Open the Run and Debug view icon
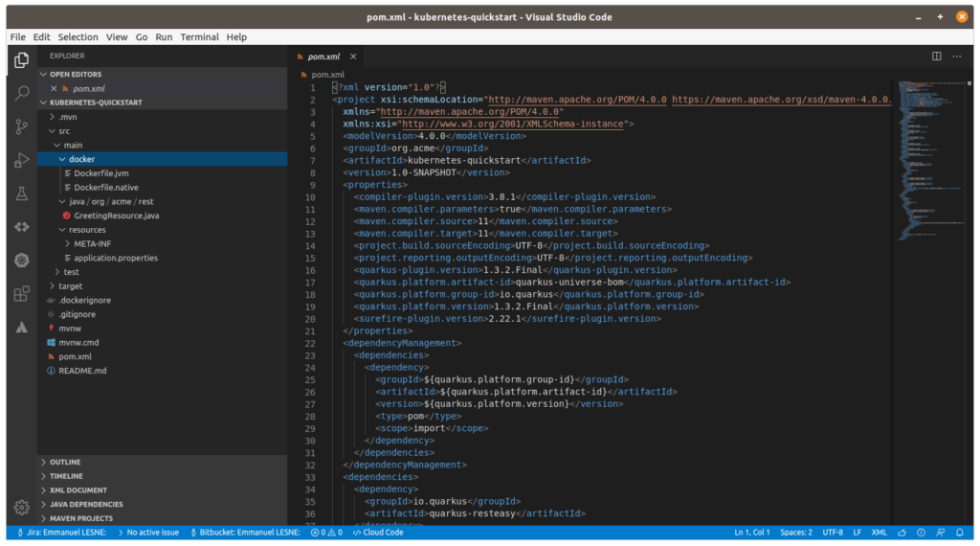The height and width of the screenshot is (546, 980). [x=22, y=160]
